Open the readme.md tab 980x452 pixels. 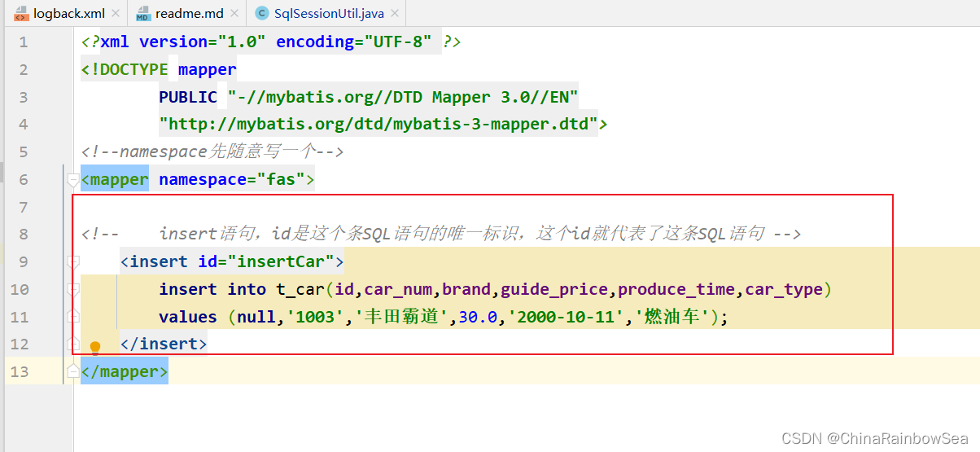point(190,13)
